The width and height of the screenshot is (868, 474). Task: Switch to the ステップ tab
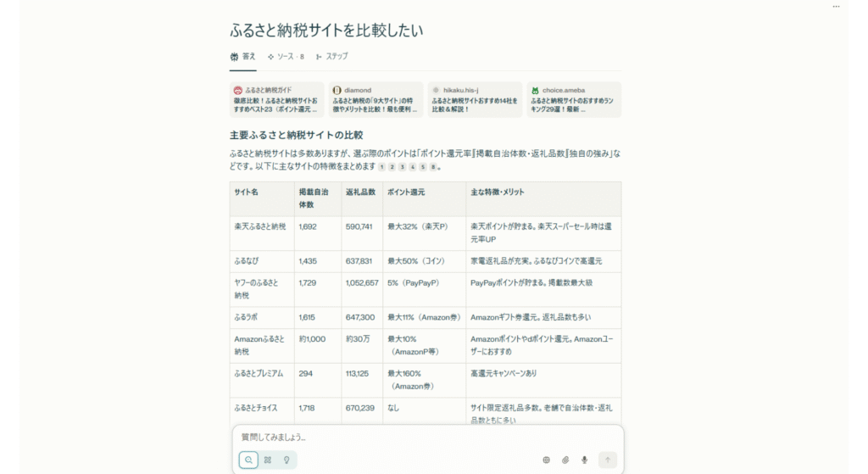pos(332,57)
